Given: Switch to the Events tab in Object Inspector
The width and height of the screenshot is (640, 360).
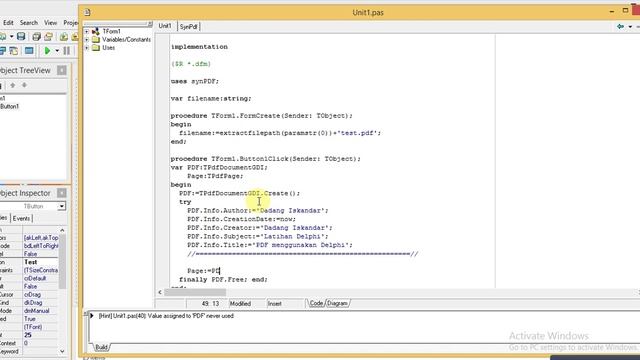Looking at the screenshot, I should pyautogui.click(x=21, y=218).
